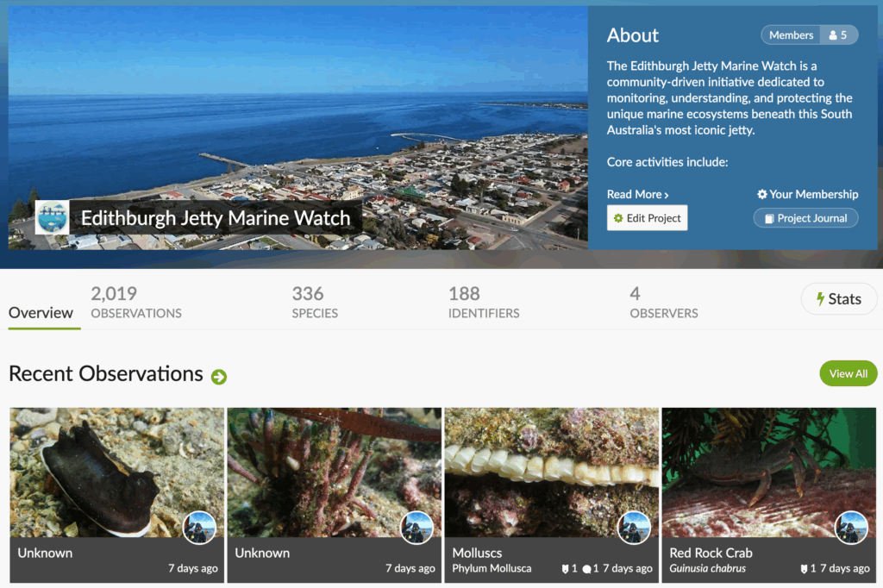Open the Project Journal

805,218
